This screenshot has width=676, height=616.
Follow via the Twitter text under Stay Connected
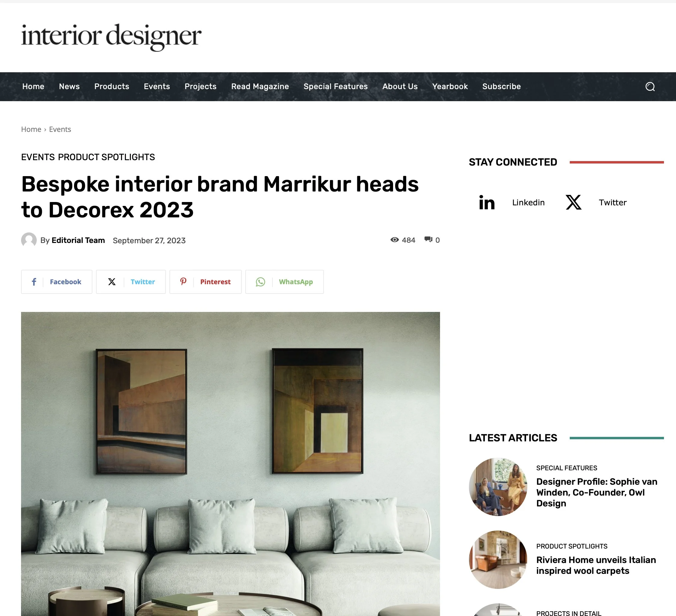click(x=612, y=203)
